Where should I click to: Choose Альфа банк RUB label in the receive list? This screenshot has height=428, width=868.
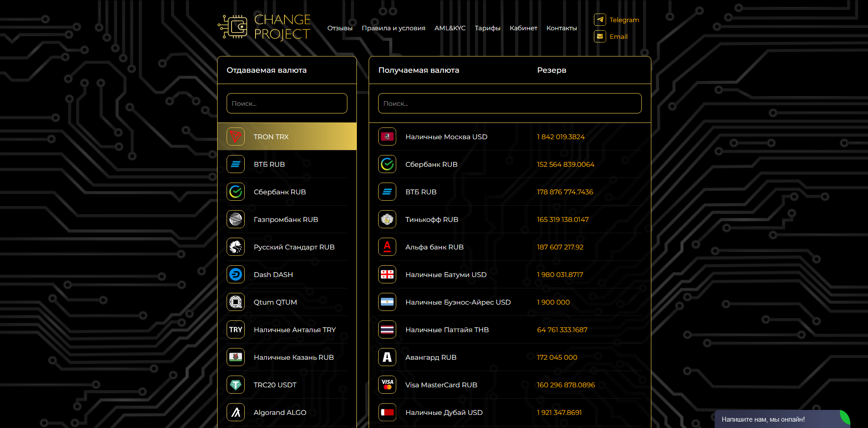click(x=435, y=247)
